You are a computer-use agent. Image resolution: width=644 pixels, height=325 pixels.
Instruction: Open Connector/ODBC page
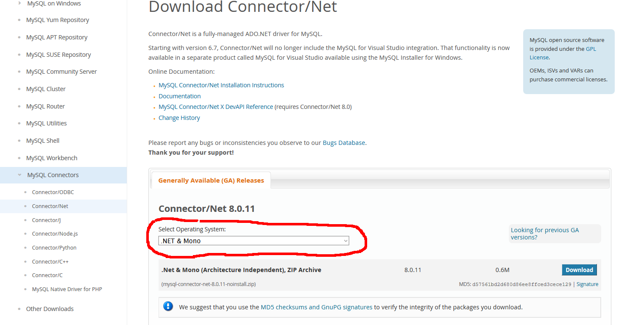click(x=53, y=192)
